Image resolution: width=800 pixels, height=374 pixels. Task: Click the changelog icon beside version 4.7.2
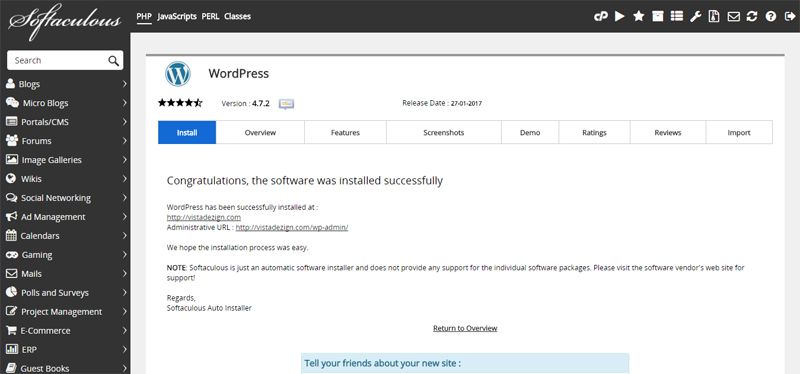[x=286, y=104]
